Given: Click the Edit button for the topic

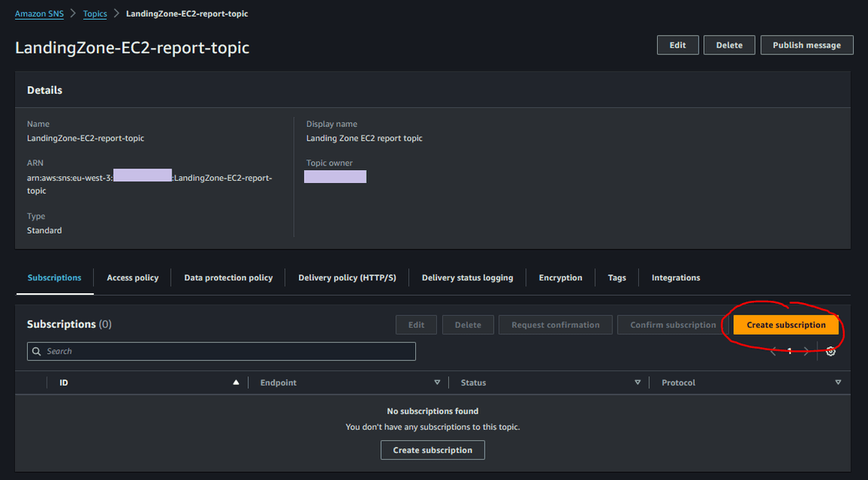Looking at the screenshot, I should click(677, 45).
